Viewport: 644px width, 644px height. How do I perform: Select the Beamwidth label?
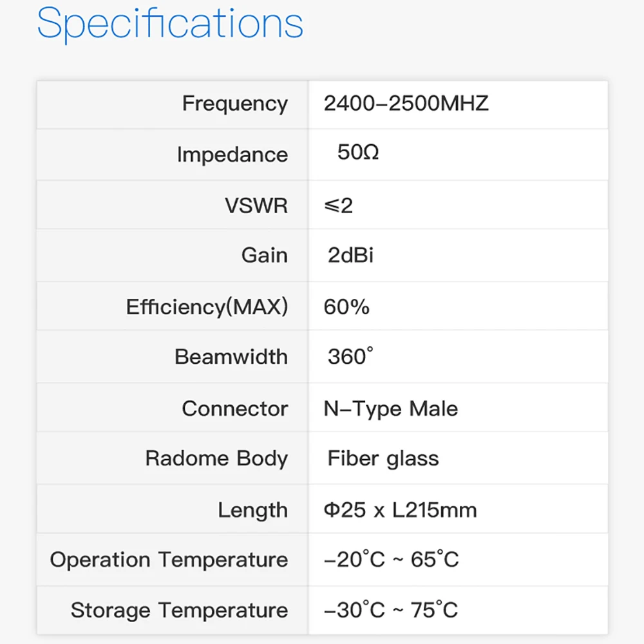231,357
